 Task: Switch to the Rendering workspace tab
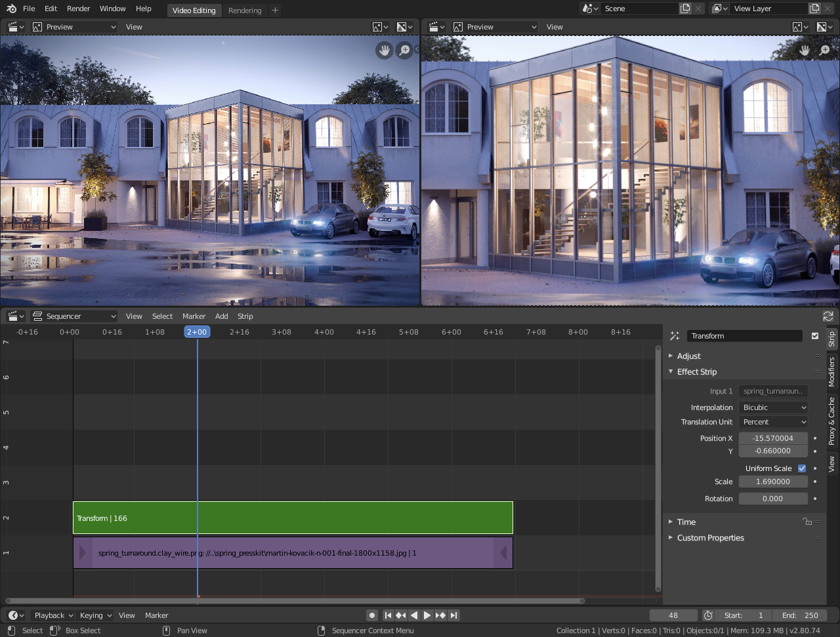(x=243, y=10)
